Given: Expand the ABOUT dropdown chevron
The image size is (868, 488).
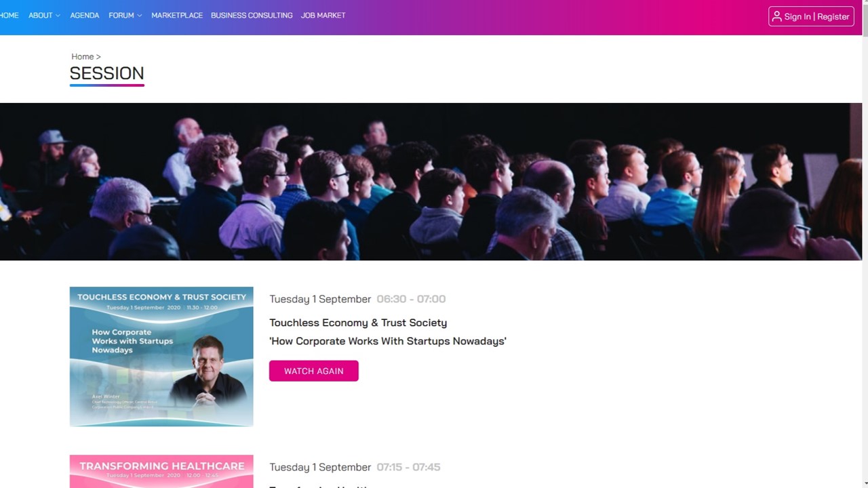Looking at the screenshot, I should click(58, 16).
